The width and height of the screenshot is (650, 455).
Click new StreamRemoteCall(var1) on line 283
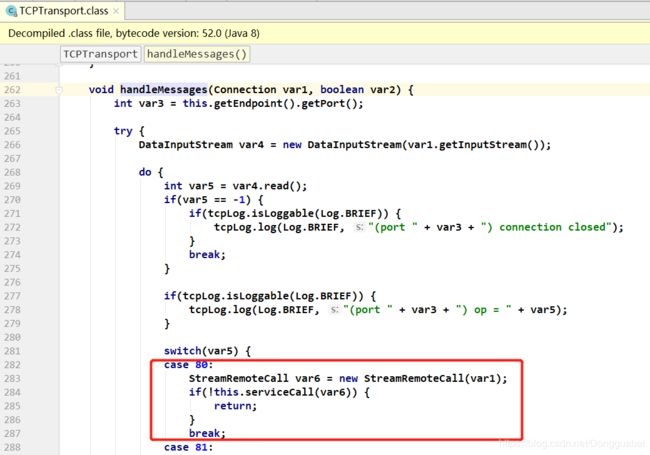click(420, 378)
